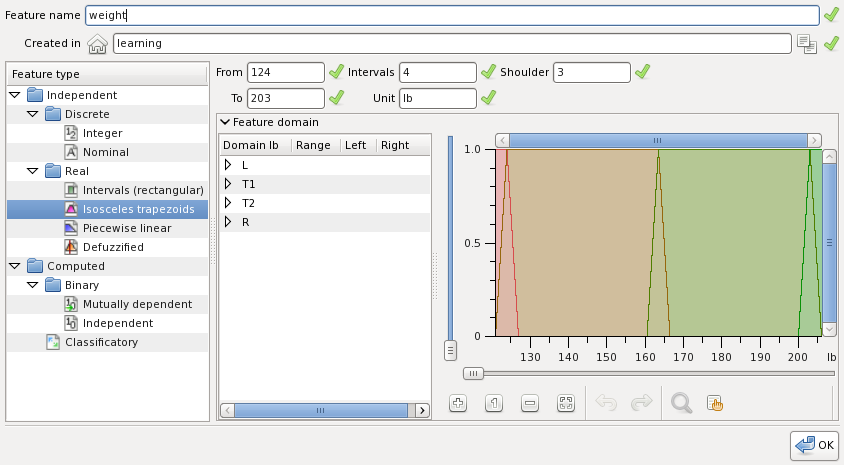Click the Domain lb column header

point(256,145)
